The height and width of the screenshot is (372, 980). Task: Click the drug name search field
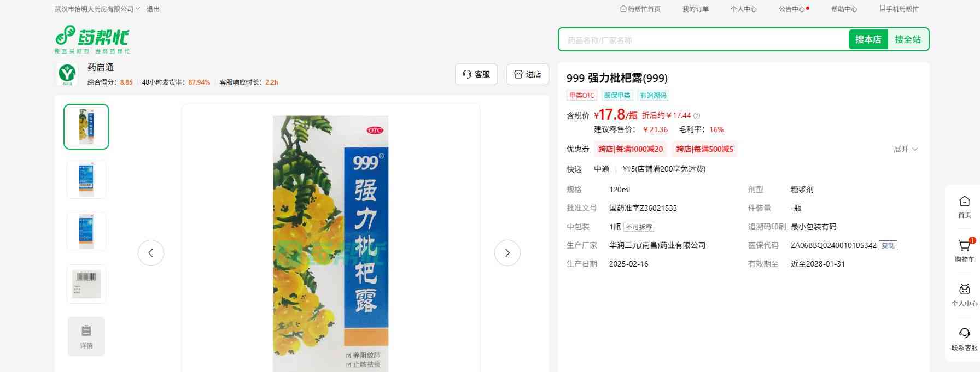[704, 40]
